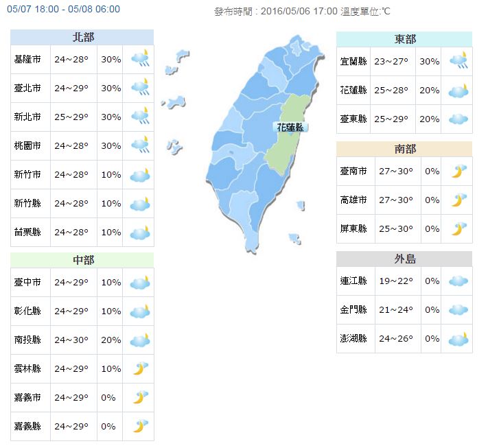
Task: Click the moon icon for 屏東縣
Action: pyautogui.click(x=458, y=228)
